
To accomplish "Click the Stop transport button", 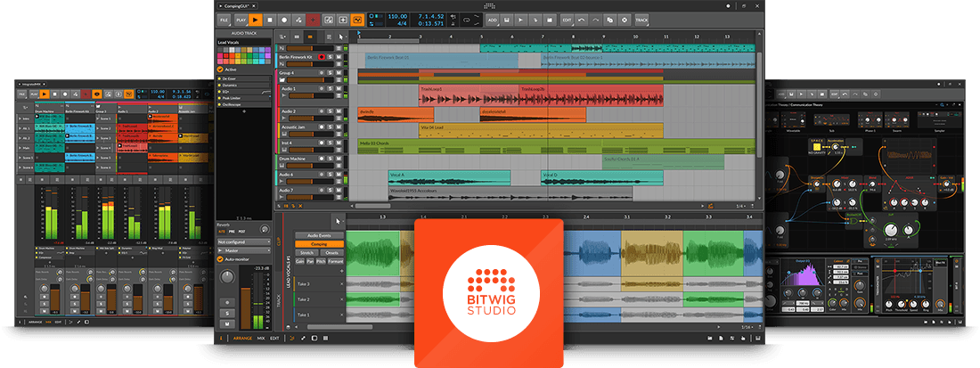I will tap(270, 19).
